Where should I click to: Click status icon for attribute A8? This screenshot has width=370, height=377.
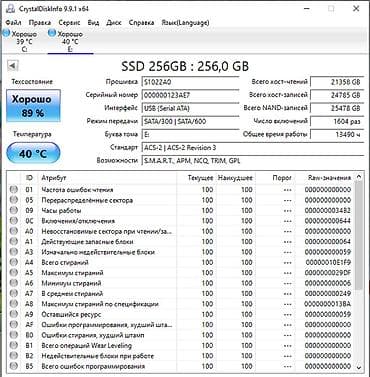(x=14, y=304)
